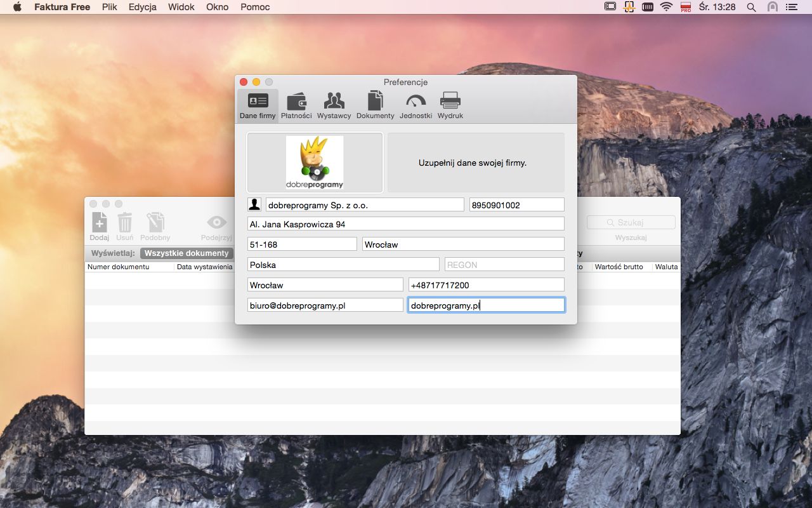Click Waluta column header
The height and width of the screenshot is (508, 812).
pos(666,267)
